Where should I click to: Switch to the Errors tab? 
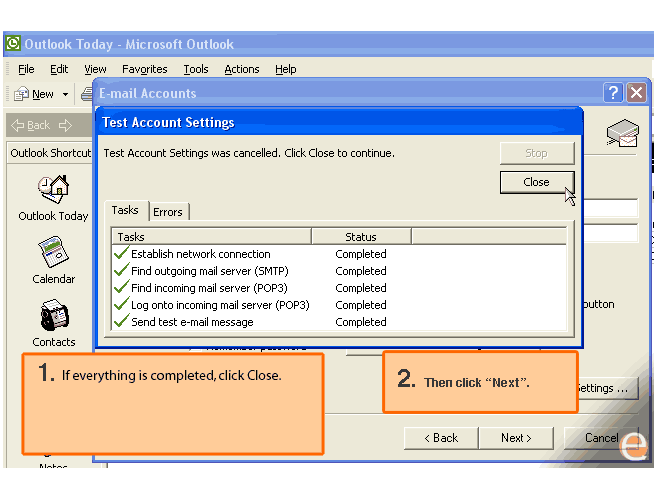pos(168,212)
